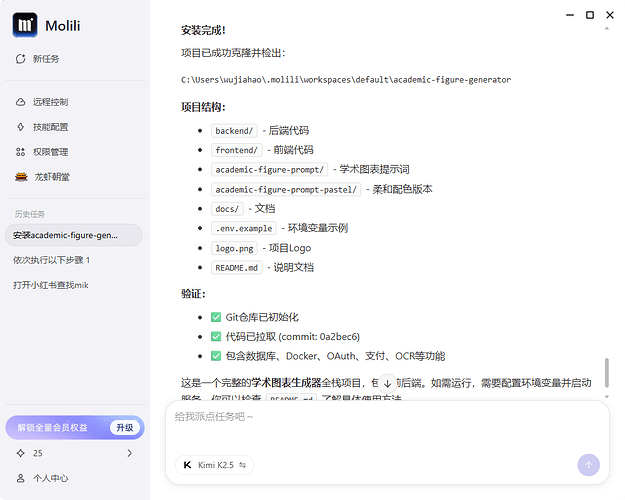This screenshot has height=500, width=625.
Task: Click the credits diamond icon beside 25
Action: pyautogui.click(x=21, y=453)
